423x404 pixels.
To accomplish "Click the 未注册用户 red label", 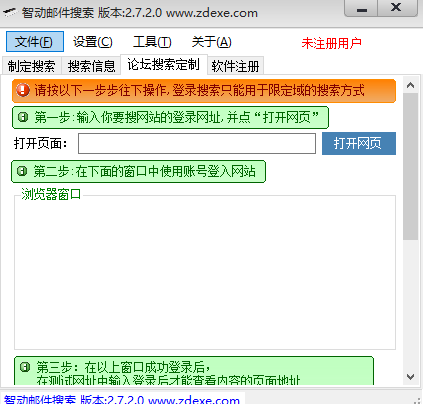I will 331,43.
